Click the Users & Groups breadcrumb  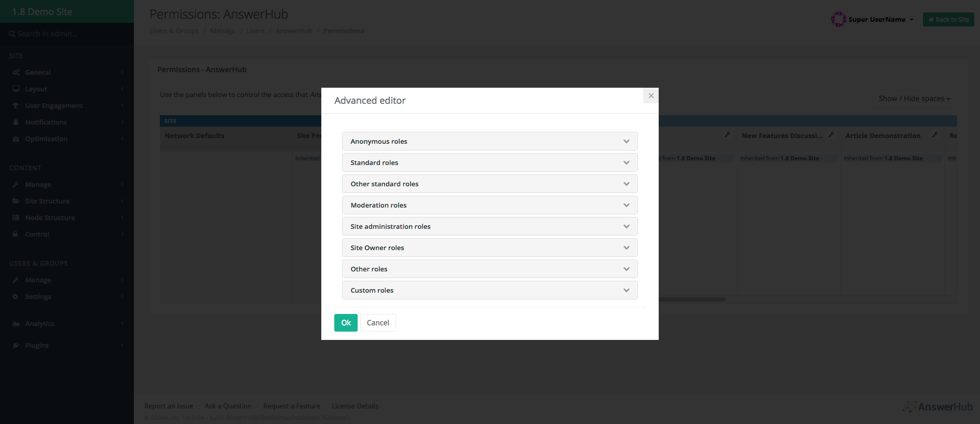pyautogui.click(x=174, y=31)
